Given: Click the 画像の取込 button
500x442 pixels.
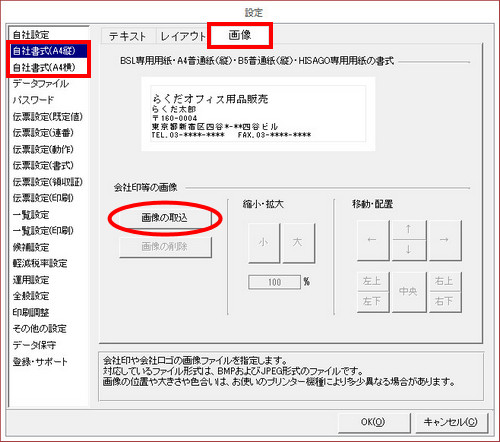Looking at the screenshot, I should tap(165, 218).
